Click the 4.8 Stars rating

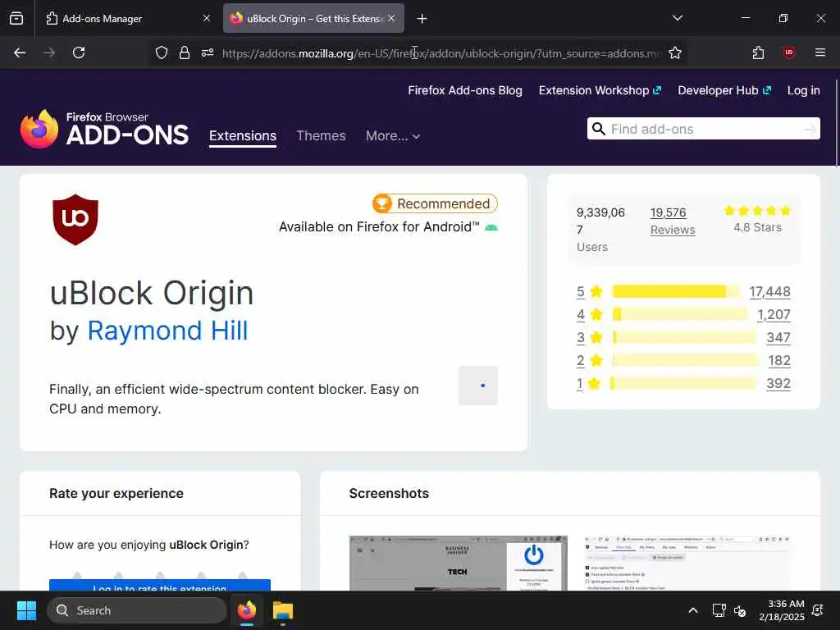757,219
